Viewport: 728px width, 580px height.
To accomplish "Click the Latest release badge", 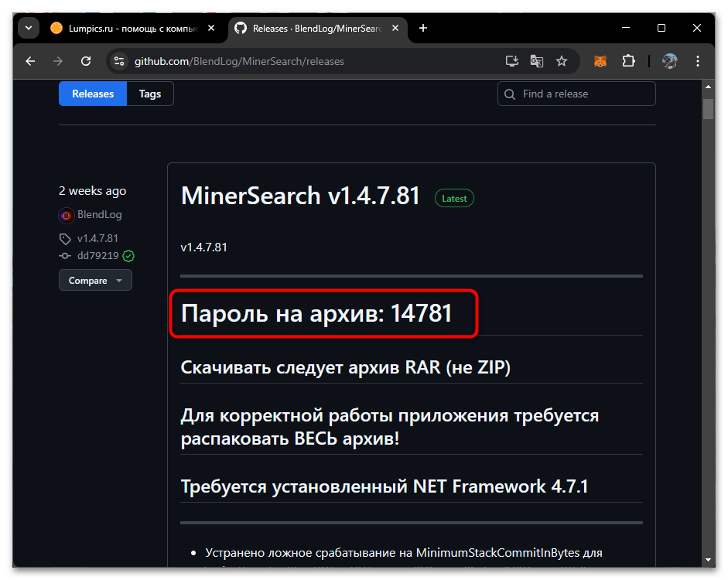I will coord(454,199).
